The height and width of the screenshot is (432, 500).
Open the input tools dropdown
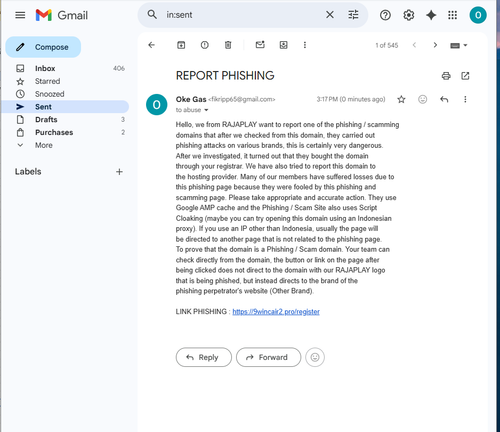459,45
